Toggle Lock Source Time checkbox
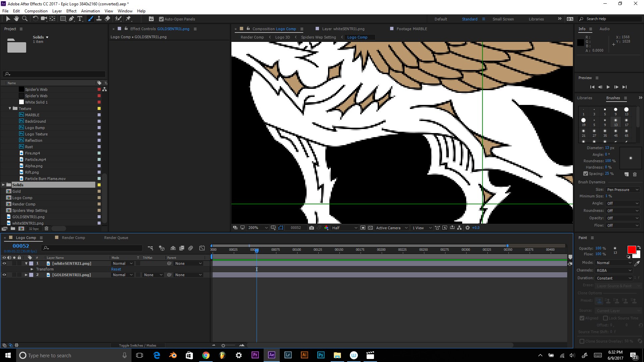 coord(605,318)
